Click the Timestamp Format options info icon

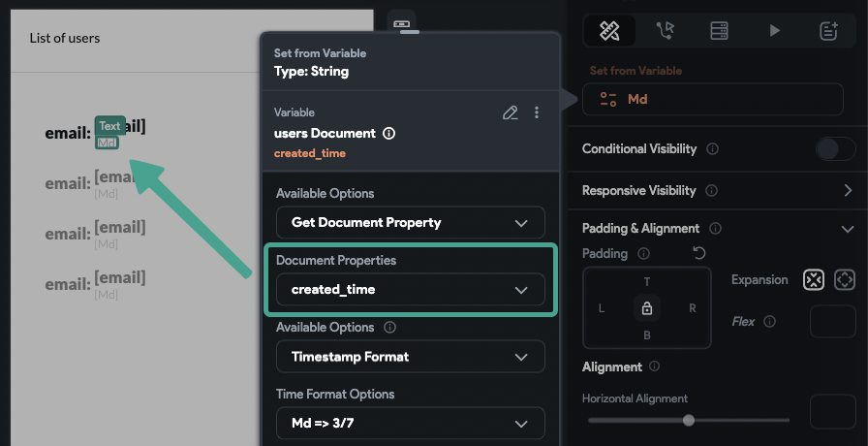pyautogui.click(x=389, y=328)
